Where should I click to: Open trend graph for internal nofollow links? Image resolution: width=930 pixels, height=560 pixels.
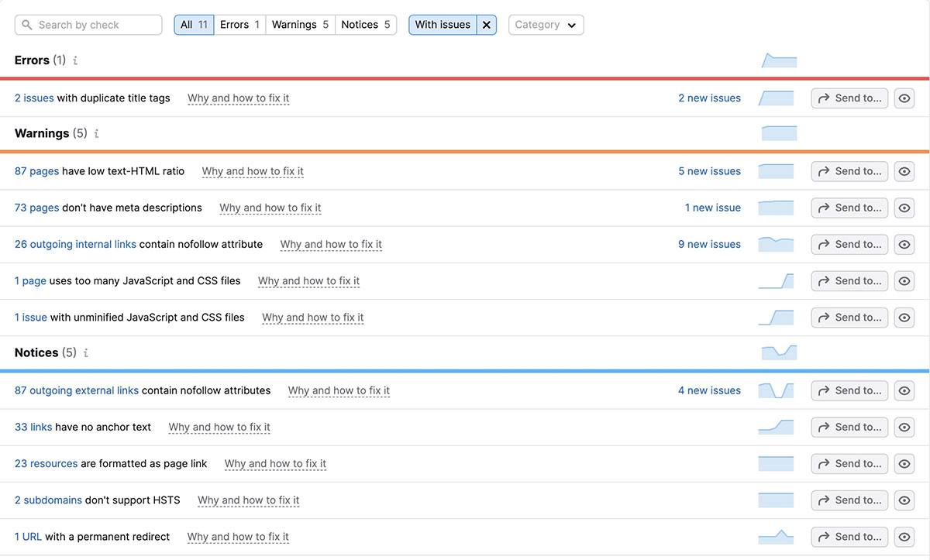pos(776,244)
